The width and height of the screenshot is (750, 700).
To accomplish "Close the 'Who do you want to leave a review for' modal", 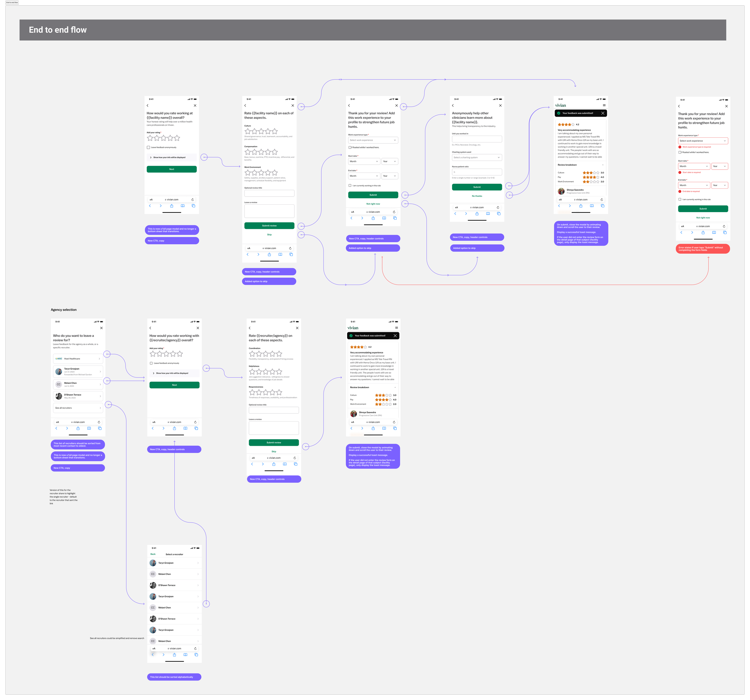I will coord(101,328).
